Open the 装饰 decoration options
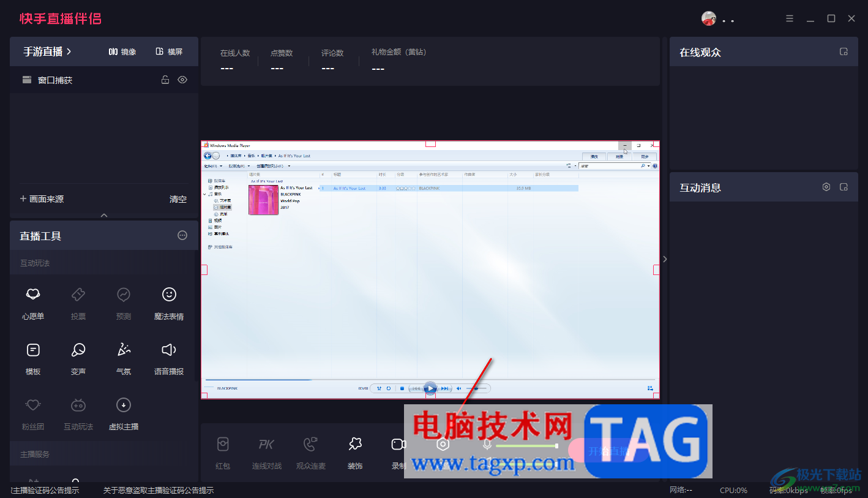The height and width of the screenshot is (498, 868). click(x=355, y=453)
